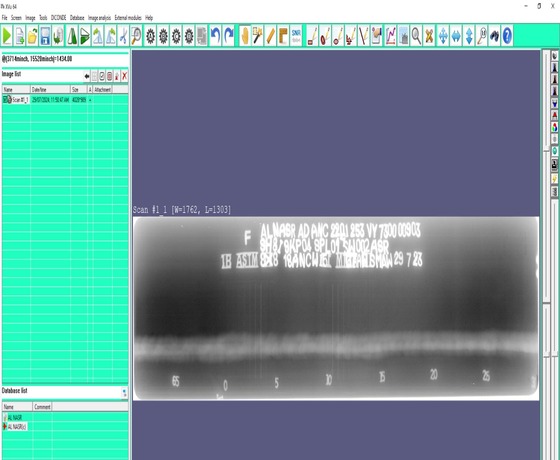The height and width of the screenshot is (460, 560).
Task: Open a file with the yellow folder icon
Action: tap(32, 36)
